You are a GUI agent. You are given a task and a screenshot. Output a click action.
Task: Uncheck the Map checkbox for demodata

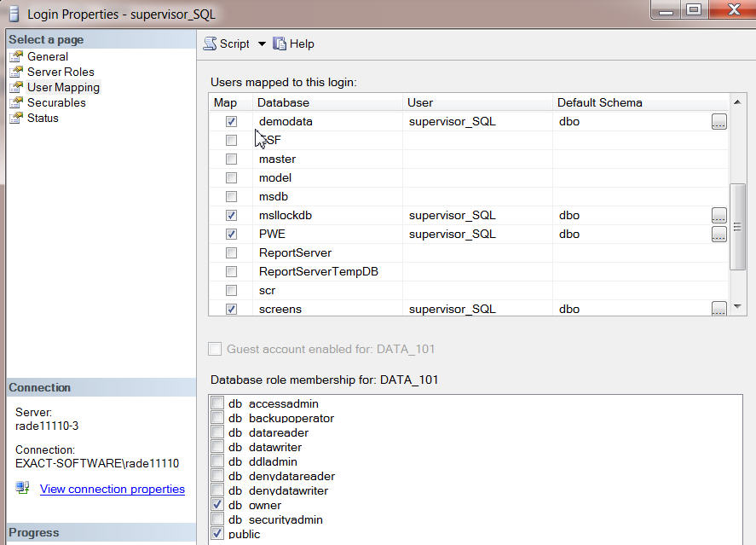click(231, 121)
